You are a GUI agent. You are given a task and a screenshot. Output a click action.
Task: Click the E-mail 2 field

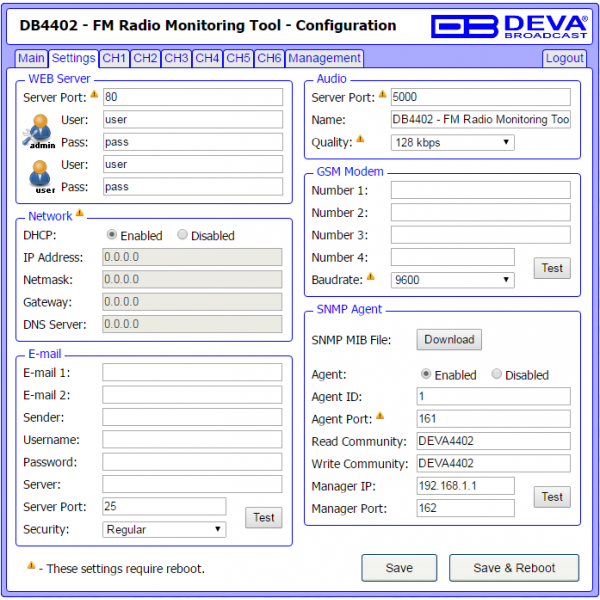192,395
